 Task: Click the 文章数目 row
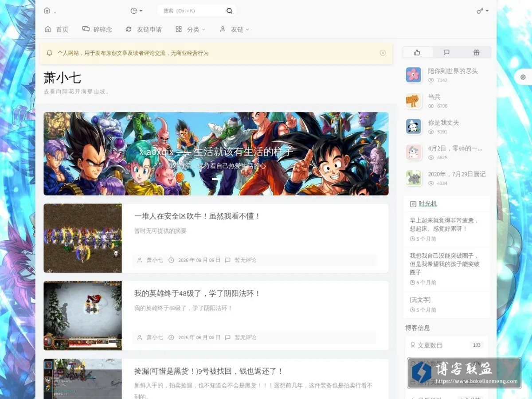pos(446,345)
